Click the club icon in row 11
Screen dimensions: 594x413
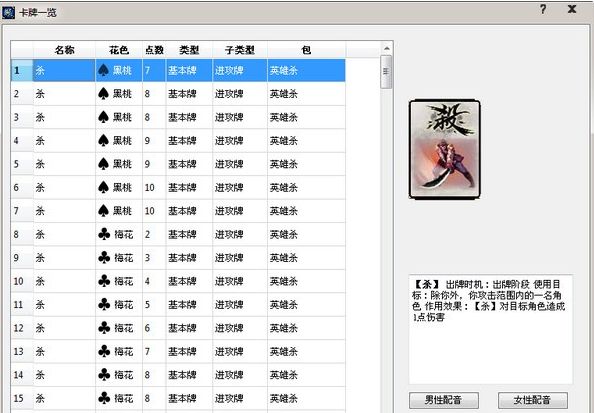tap(104, 305)
